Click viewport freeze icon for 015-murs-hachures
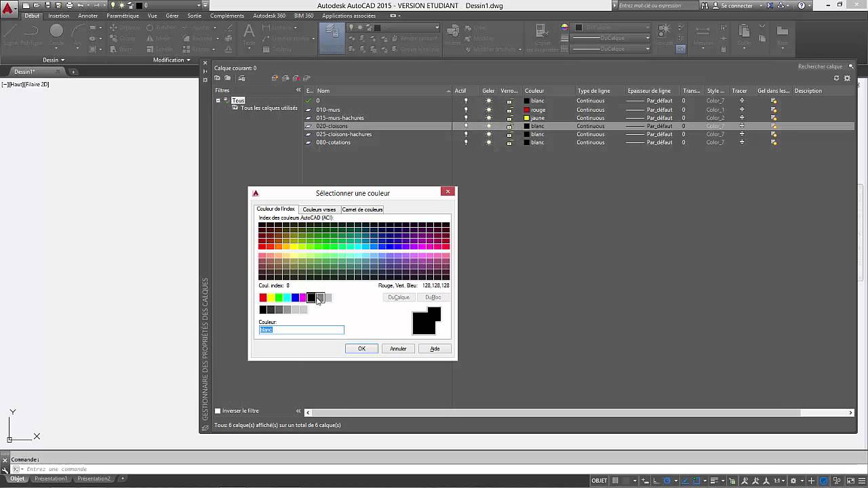 (773, 118)
